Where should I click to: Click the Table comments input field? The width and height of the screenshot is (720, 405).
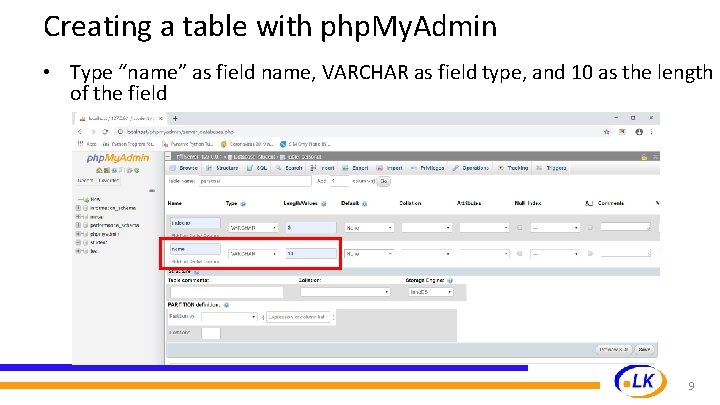tap(226, 292)
